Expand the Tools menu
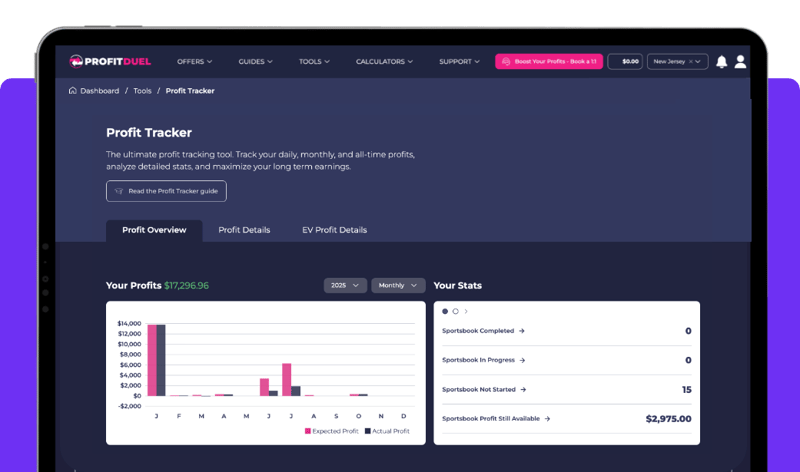 tap(314, 62)
